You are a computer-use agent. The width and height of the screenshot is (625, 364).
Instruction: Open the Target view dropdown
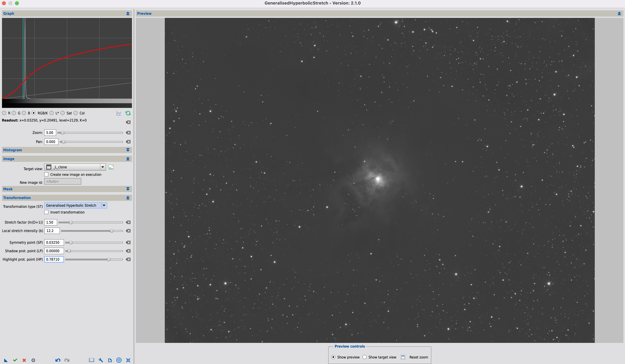tap(102, 167)
